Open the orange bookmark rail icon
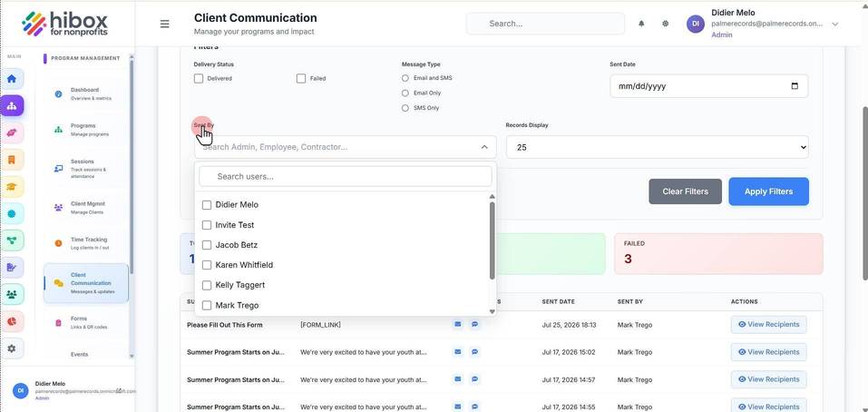The image size is (868, 412). point(12,160)
